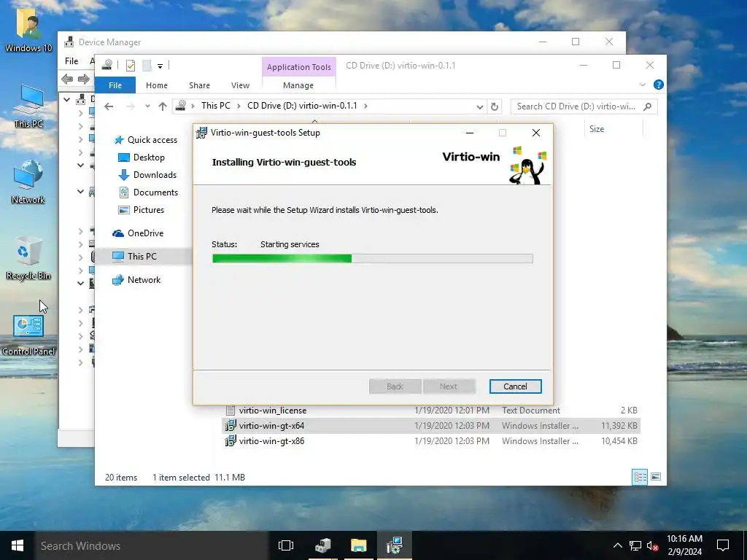Click CD Drive (D:) virtio-win-0.1.1 breadcrumb
The width and height of the screenshot is (747, 560).
[302, 106]
